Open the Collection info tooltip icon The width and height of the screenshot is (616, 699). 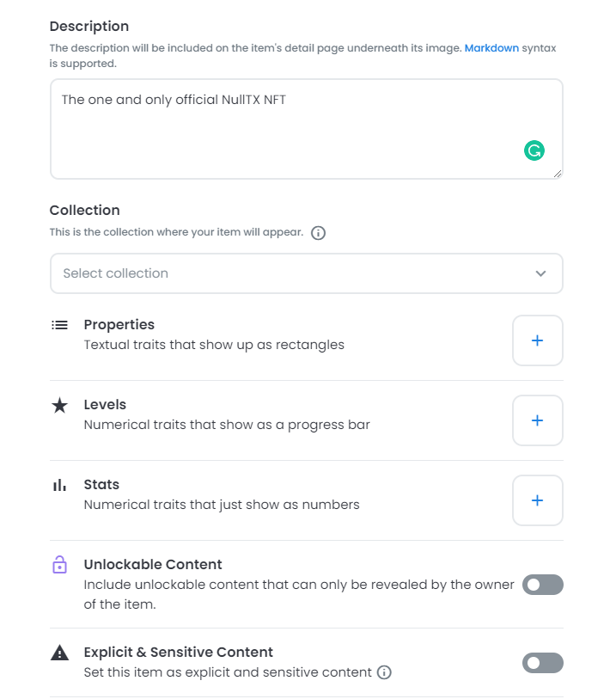click(x=318, y=232)
